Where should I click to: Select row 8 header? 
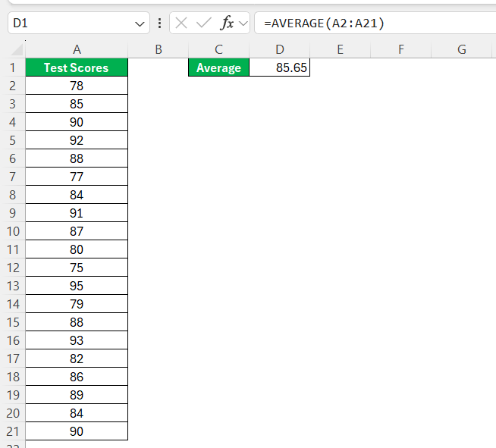pyautogui.click(x=13, y=195)
